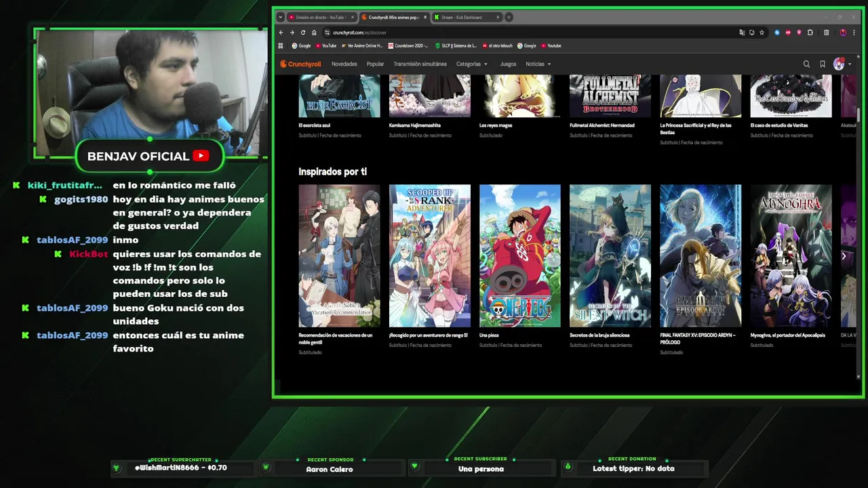Open the Juegos menu item
The width and height of the screenshot is (868, 488).
(x=508, y=64)
